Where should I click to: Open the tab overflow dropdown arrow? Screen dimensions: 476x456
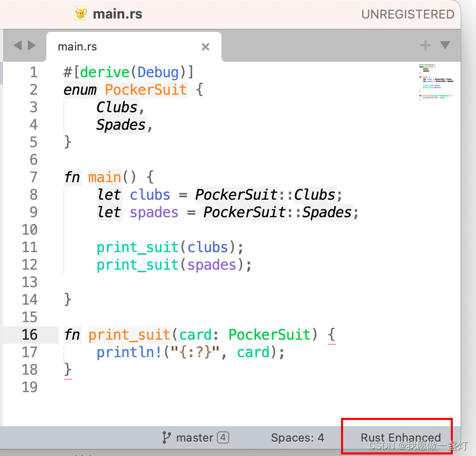(445, 45)
